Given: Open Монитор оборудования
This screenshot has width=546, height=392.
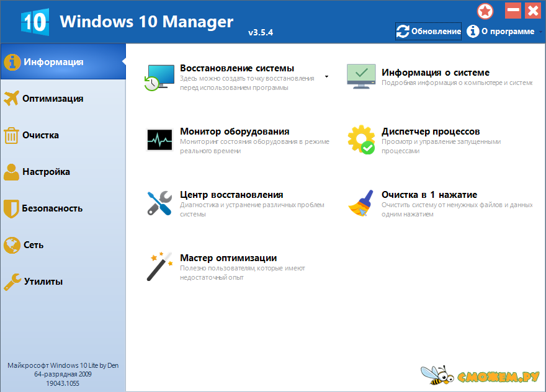Looking at the screenshot, I should coord(235,131).
